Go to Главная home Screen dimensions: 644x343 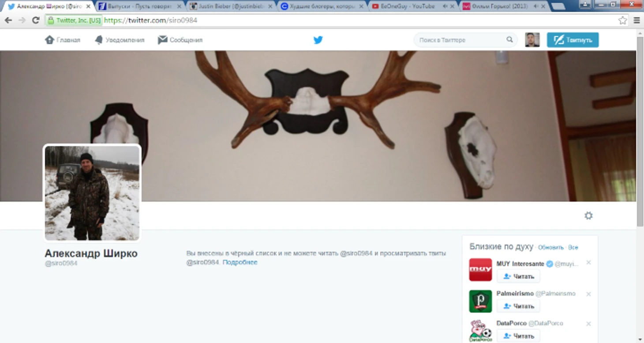click(x=63, y=40)
